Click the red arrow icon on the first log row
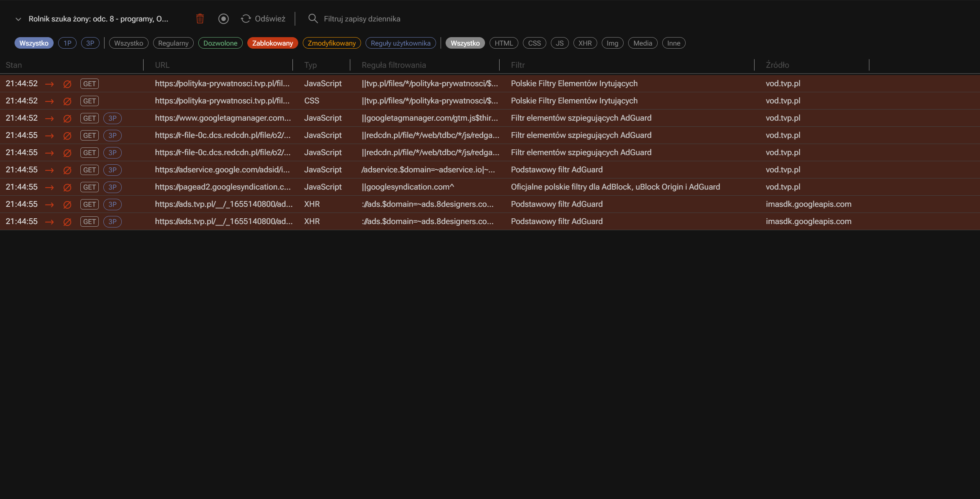Viewport: 980px width, 499px height. (x=50, y=83)
